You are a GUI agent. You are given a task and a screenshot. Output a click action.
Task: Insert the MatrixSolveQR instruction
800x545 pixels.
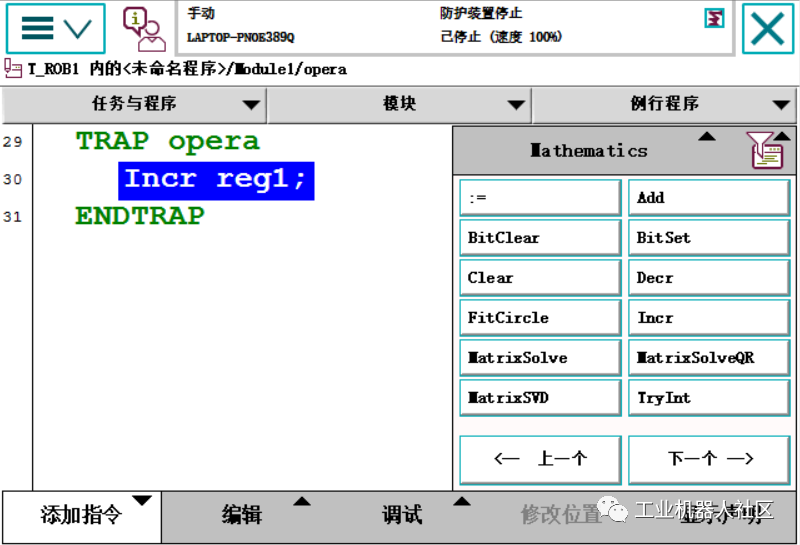point(709,358)
